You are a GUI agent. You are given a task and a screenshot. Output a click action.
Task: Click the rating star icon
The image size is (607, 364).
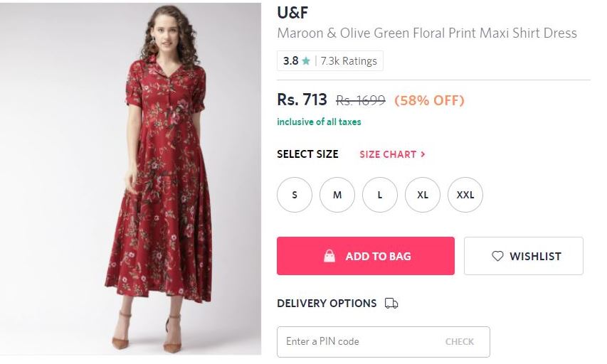pos(306,61)
